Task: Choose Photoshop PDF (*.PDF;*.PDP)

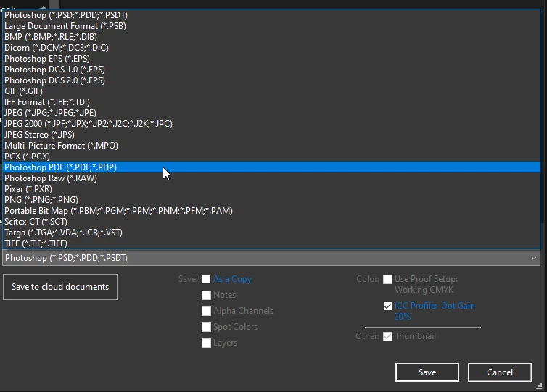Action: click(271, 167)
